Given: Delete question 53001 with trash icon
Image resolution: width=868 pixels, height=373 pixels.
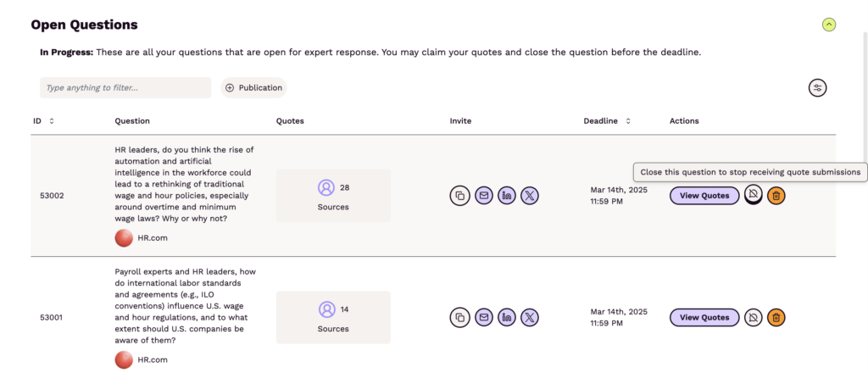Looking at the screenshot, I should coord(776,318).
